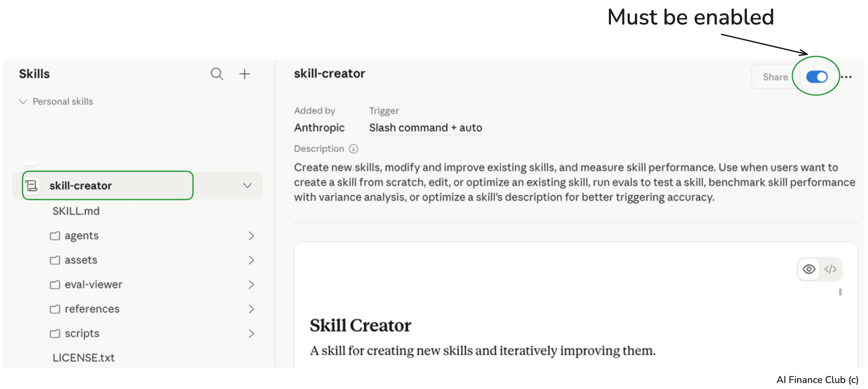Click the agents folder icon
Image resolution: width=868 pixels, height=389 pixels.
click(x=55, y=236)
